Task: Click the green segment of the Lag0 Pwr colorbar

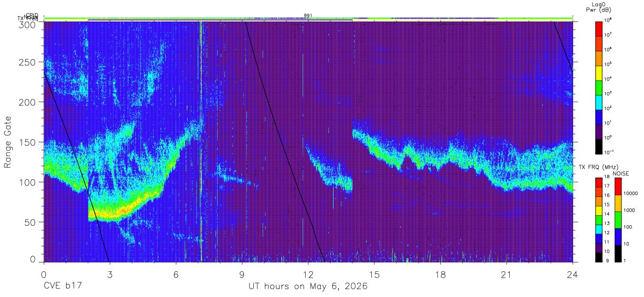Action: (598, 87)
